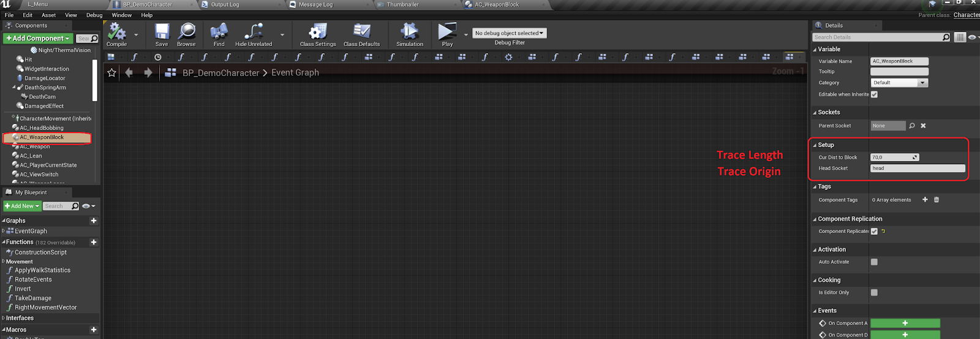Collapse the Sockets section
980x339 pixels.
[815, 113]
